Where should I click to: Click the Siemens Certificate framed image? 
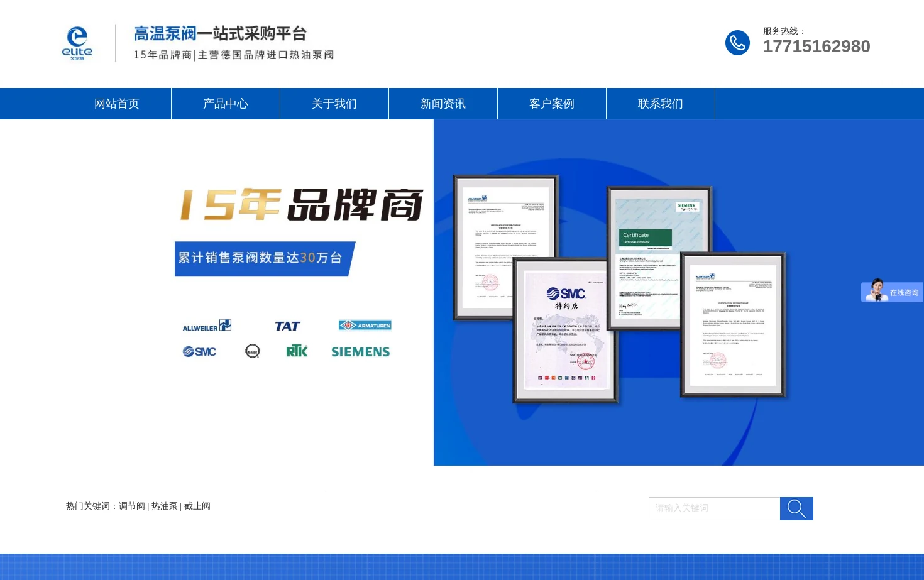point(660,258)
